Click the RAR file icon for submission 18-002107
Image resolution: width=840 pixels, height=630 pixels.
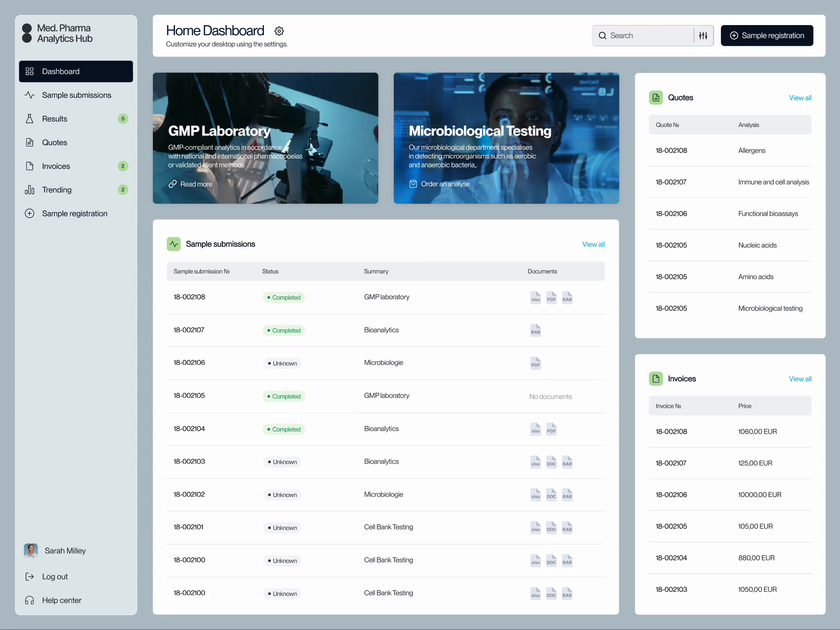pos(535,330)
